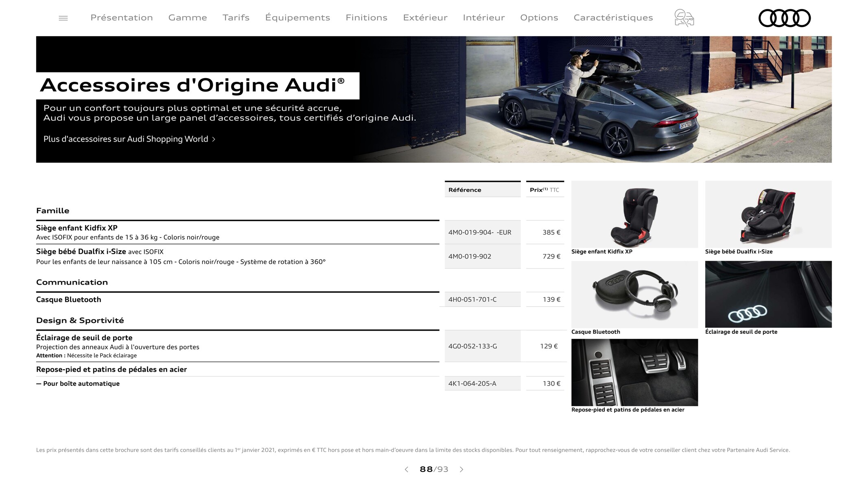Click the Siège bébé Dualfix i-Size caption

739,252
